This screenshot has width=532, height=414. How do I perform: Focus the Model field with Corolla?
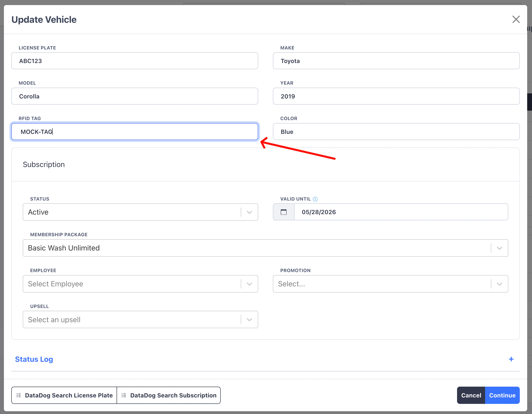tap(134, 96)
